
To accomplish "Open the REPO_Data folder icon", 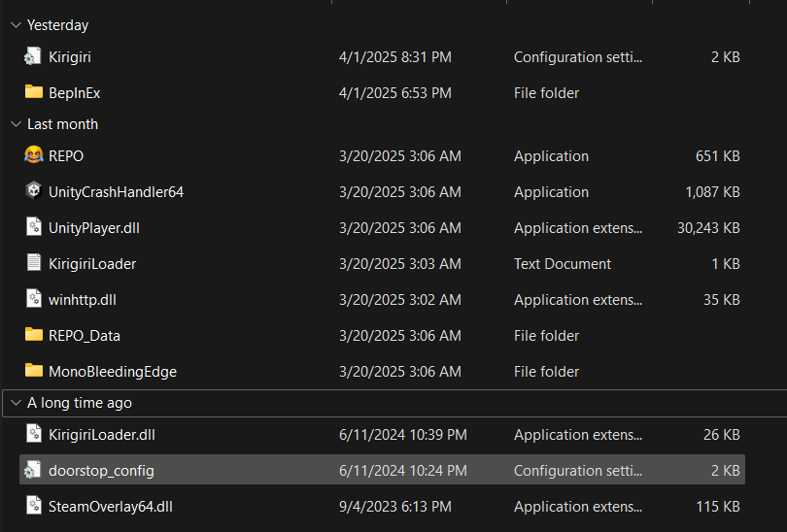I will [33, 336].
